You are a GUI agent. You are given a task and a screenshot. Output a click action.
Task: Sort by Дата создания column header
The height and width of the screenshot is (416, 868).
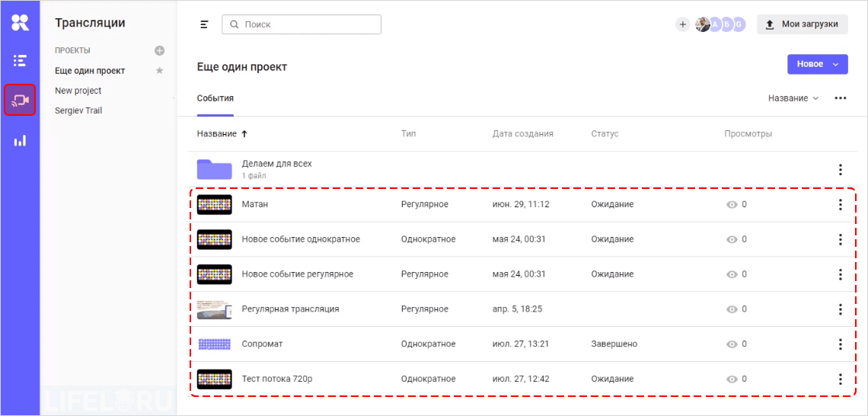522,134
